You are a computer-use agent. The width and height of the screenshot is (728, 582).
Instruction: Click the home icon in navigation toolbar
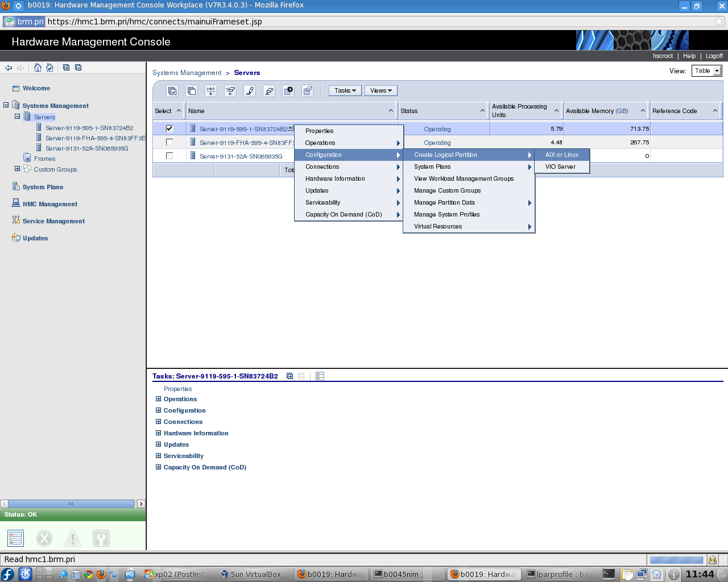[38, 68]
